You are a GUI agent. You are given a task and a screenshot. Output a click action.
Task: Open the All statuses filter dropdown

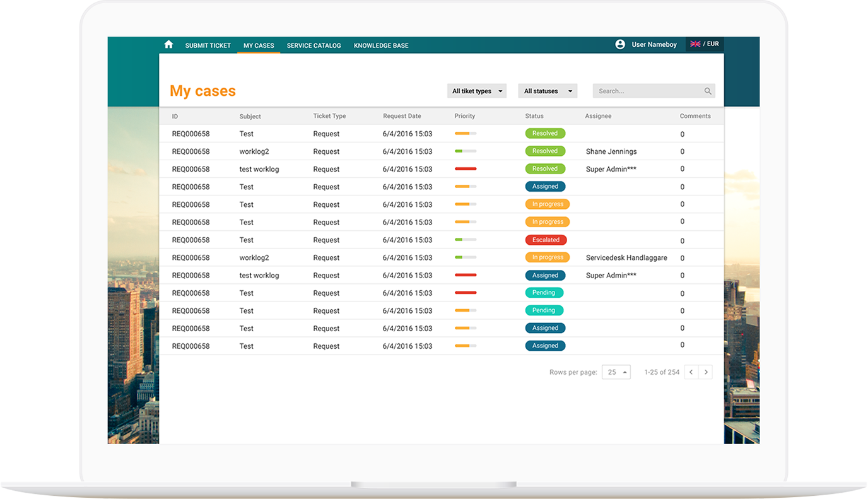[x=548, y=91]
